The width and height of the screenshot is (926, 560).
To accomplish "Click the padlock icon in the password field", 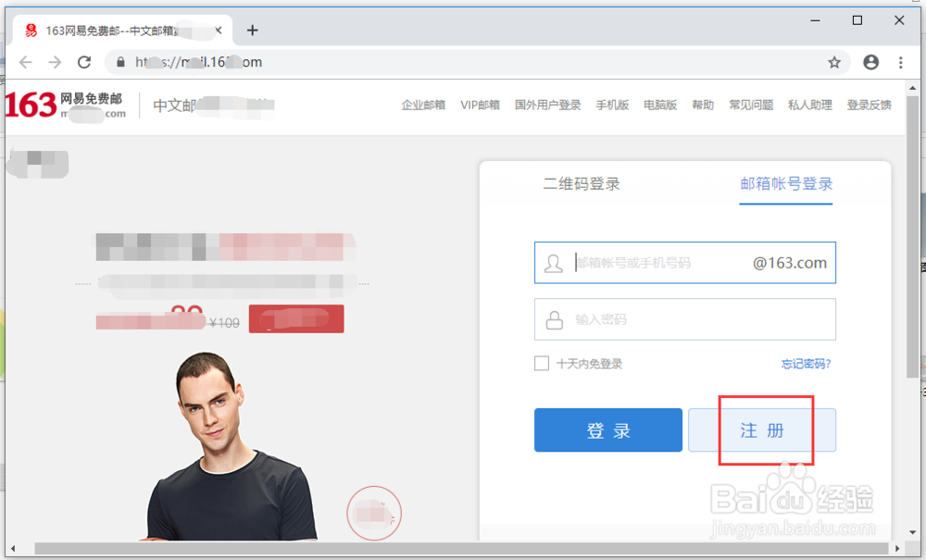I will [552, 319].
